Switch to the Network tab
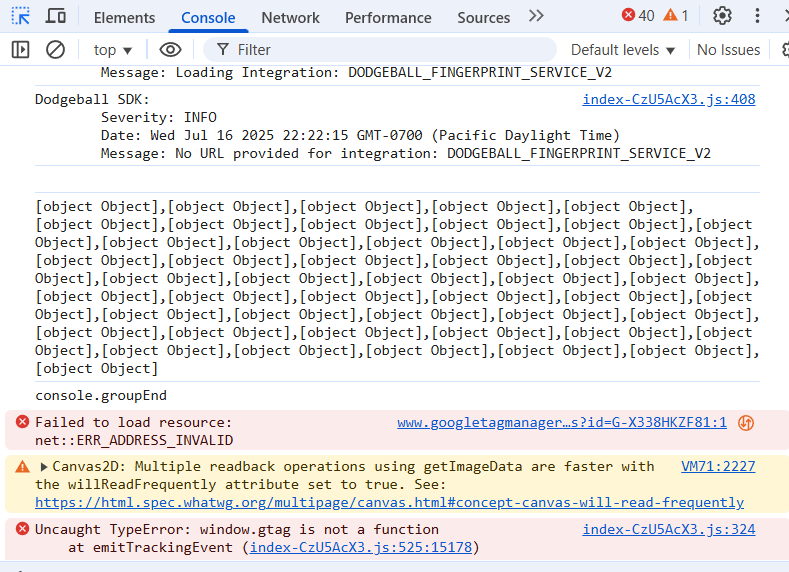This screenshot has width=789, height=572. [290, 18]
